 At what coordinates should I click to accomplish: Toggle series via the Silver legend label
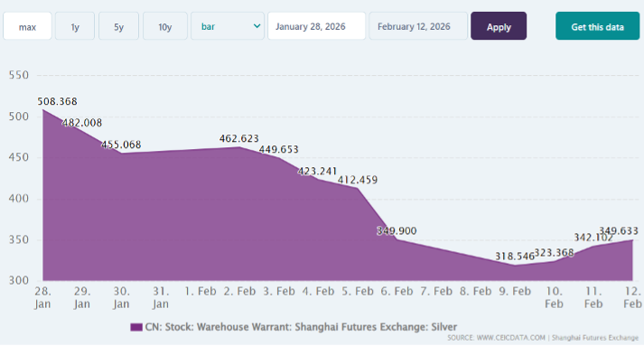point(301,327)
